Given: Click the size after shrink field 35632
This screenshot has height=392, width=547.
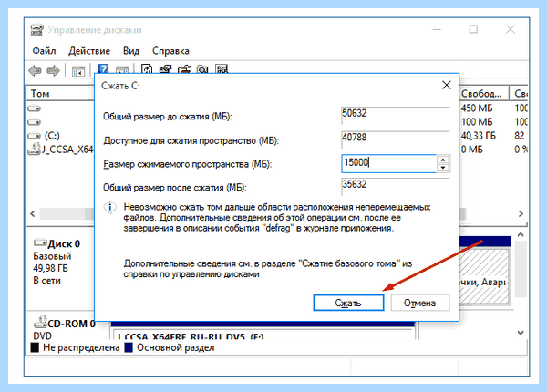Looking at the screenshot, I should (x=396, y=187).
